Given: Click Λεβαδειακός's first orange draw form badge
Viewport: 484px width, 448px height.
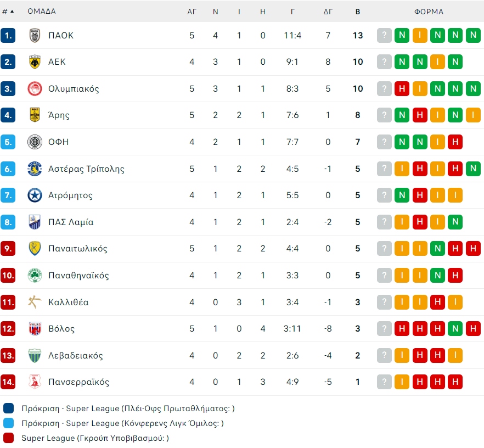Looking at the screenshot, I should click(402, 356).
